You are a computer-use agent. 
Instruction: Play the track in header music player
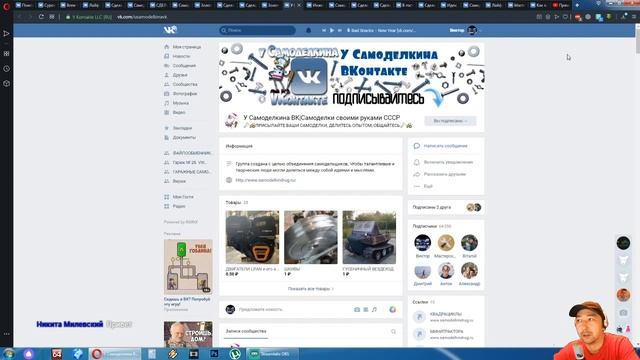332,30
